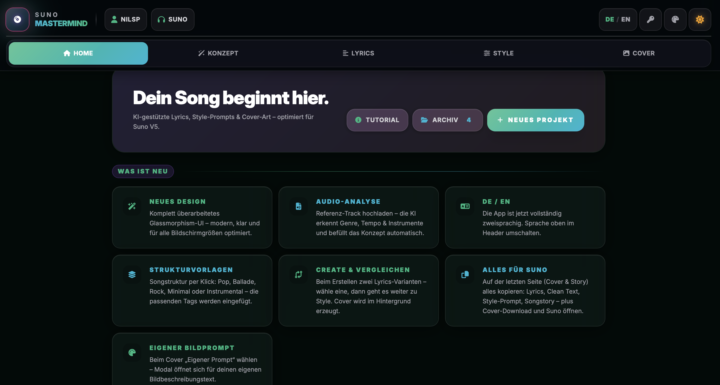Click the image icon beside COVER

click(x=626, y=53)
